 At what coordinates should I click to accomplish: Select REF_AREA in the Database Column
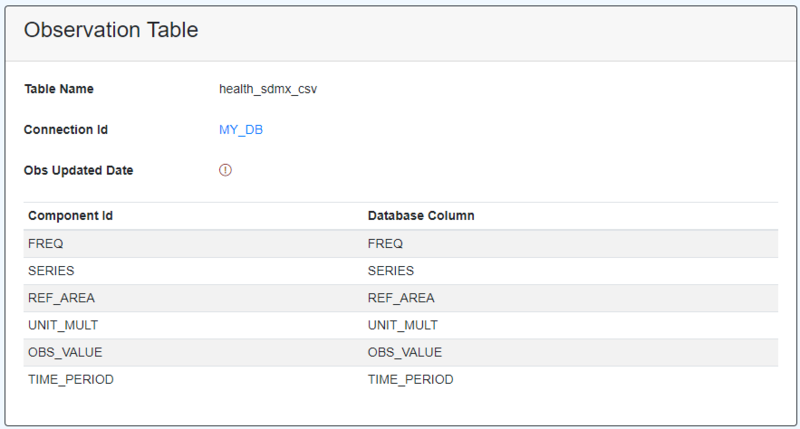[x=401, y=298]
